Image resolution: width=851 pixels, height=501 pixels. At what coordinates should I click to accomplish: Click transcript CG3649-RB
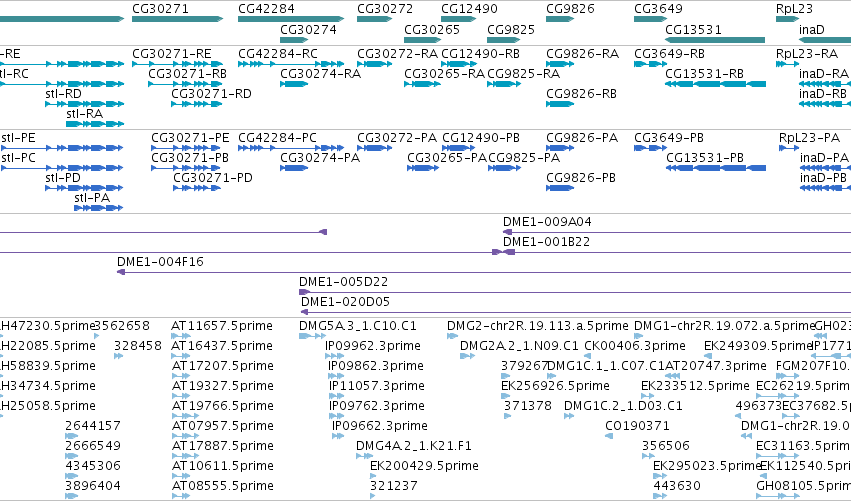[651, 64]
